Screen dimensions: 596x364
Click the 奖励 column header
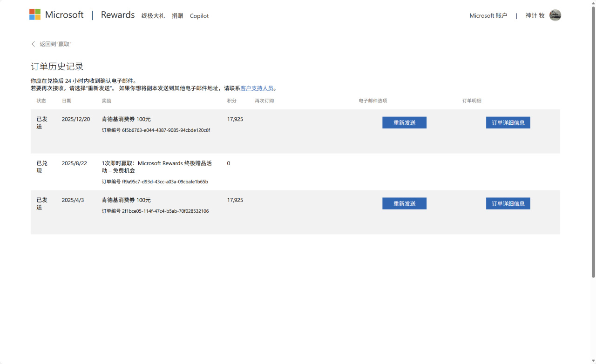pyautogui.click(x=107, y=101)
